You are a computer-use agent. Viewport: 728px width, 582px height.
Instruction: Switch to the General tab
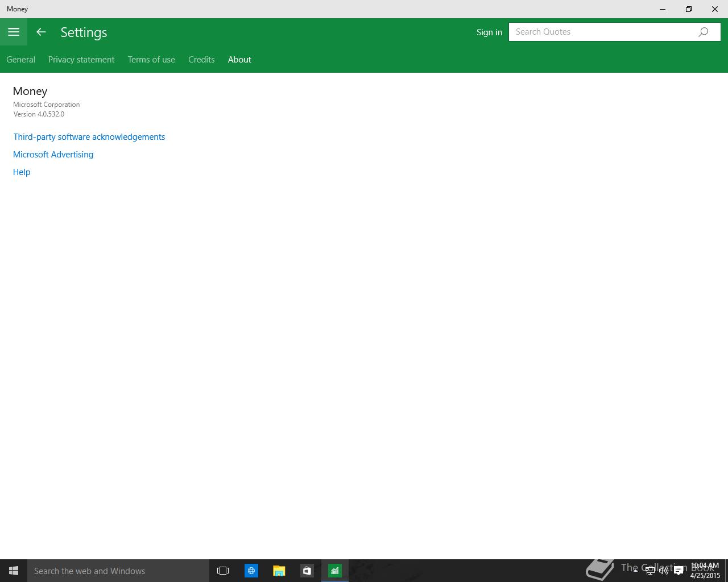tap(21, 60)
